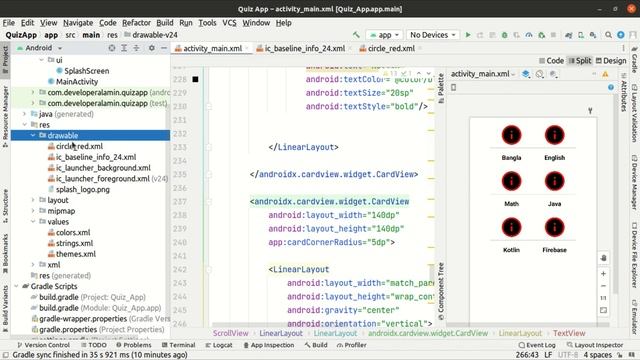
Task: Click the black color swatch on line 228
Action: point(196,79)
